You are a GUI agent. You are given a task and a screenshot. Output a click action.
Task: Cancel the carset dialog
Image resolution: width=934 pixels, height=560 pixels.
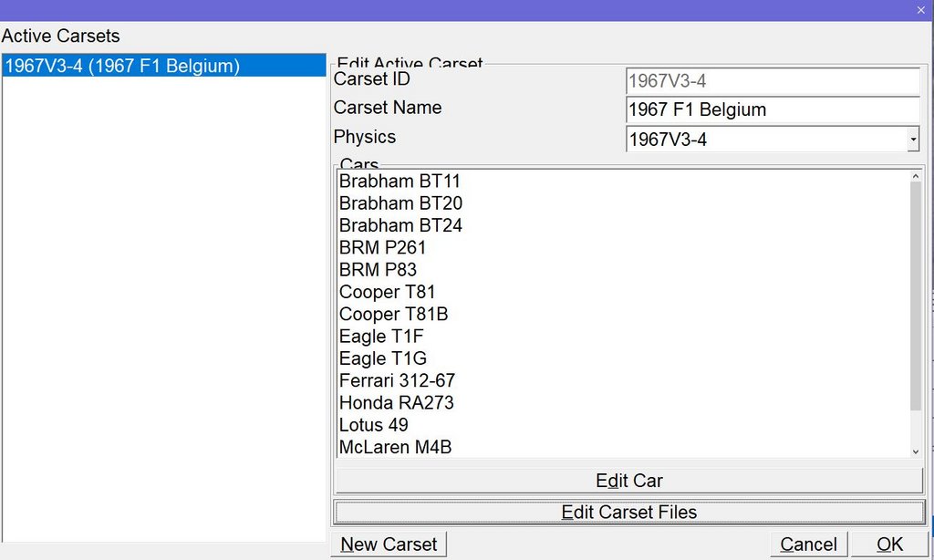tap(808, 544)
